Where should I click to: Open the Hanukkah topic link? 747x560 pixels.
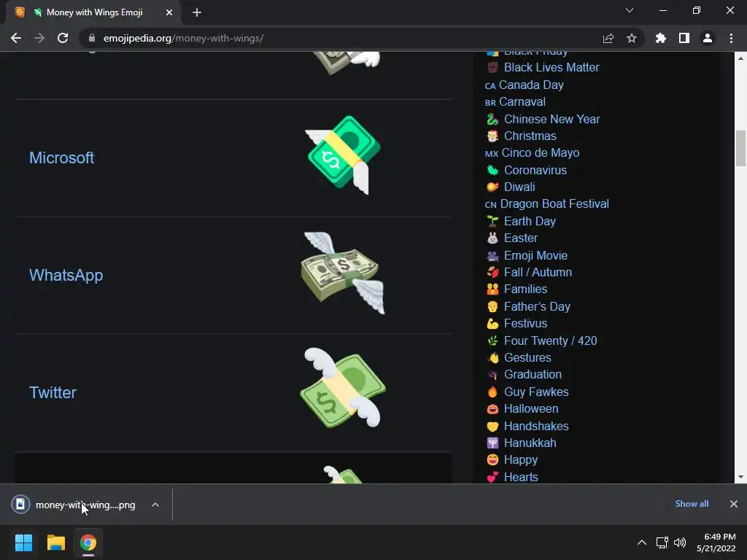530,443
